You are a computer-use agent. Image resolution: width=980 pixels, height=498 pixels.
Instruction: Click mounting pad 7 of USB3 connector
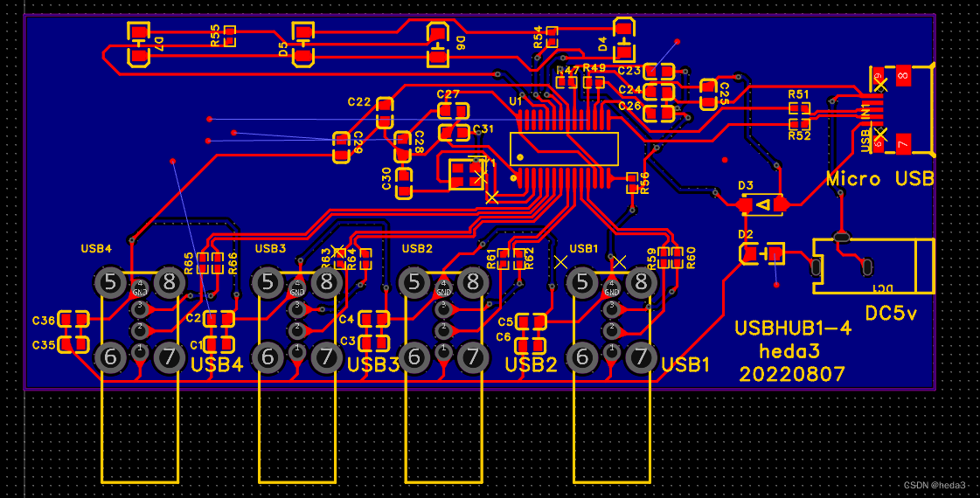326,357
